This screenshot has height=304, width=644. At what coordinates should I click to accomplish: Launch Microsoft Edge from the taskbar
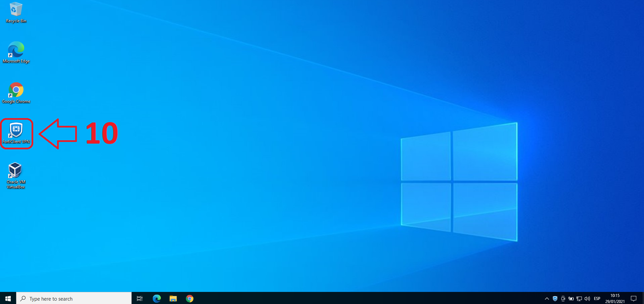[x=156, y=298]
